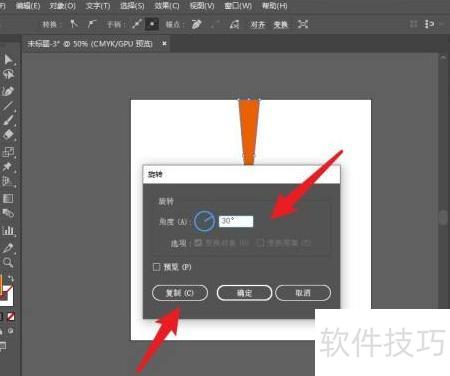Open the 文字(T) menu
This screenshot has width=450, height=376.
pyautogui.click(x=98, y=6)
